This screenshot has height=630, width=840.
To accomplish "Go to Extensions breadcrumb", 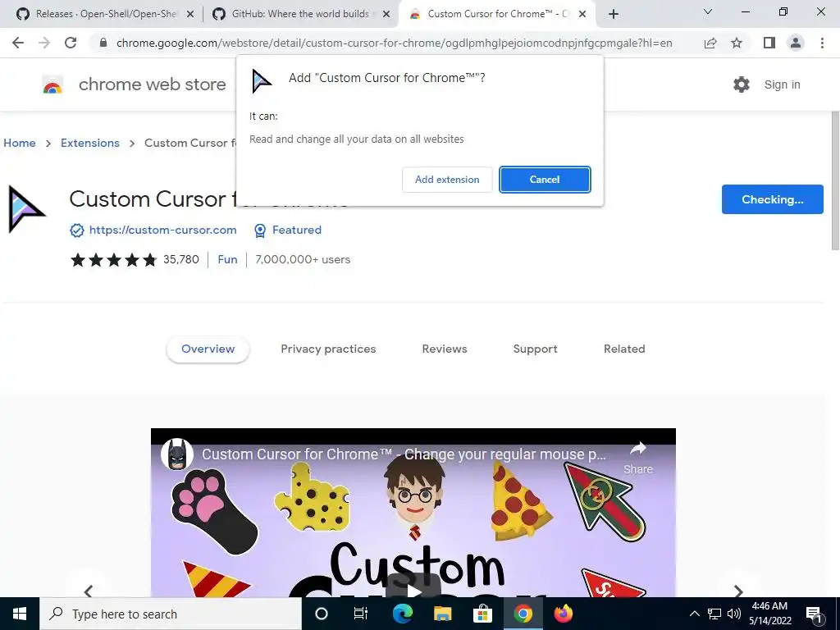I will pos(90,143).
